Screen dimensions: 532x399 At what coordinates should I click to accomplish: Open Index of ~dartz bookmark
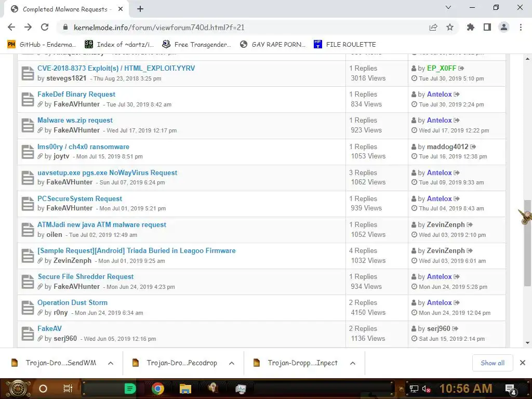coord(119,44)
